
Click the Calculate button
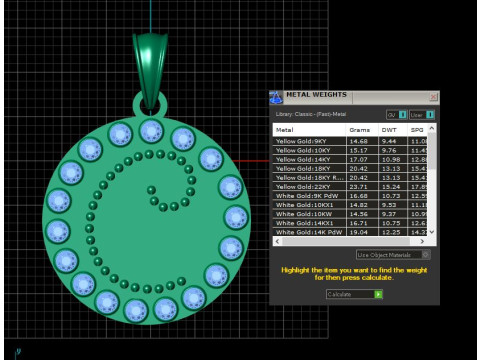pos(354,294)
